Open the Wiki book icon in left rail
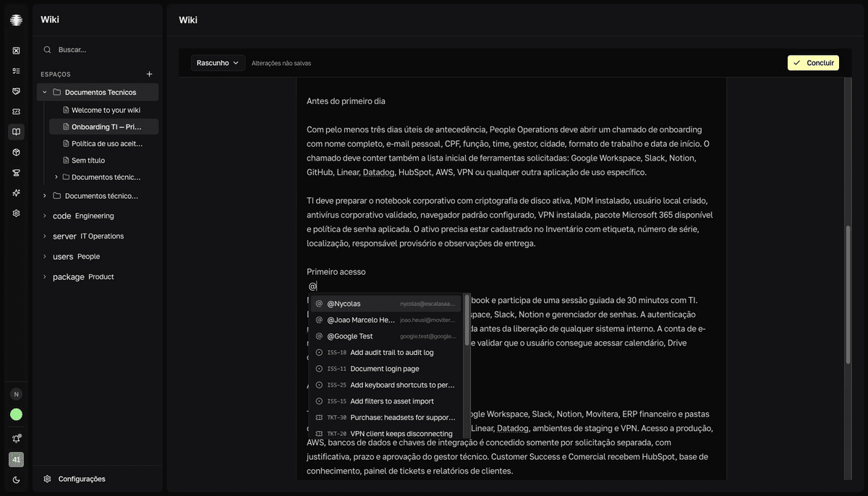 coord(16,132)
